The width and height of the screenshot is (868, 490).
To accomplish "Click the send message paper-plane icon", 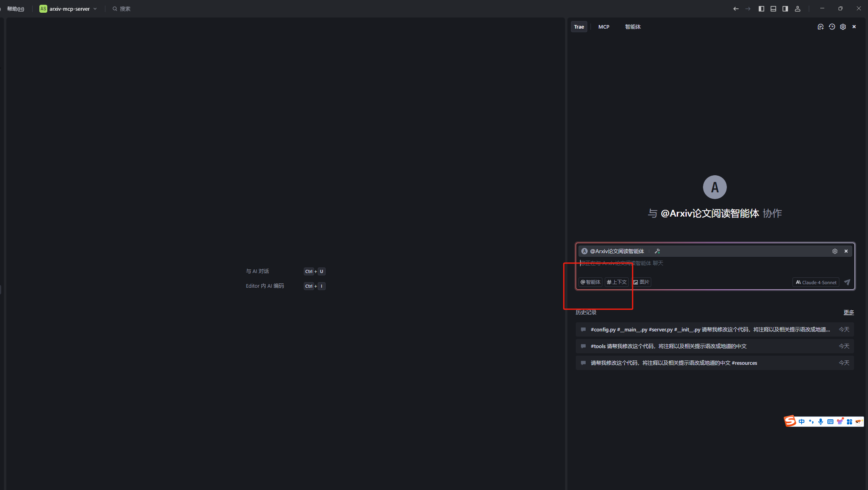I will (x=847, y=282).
